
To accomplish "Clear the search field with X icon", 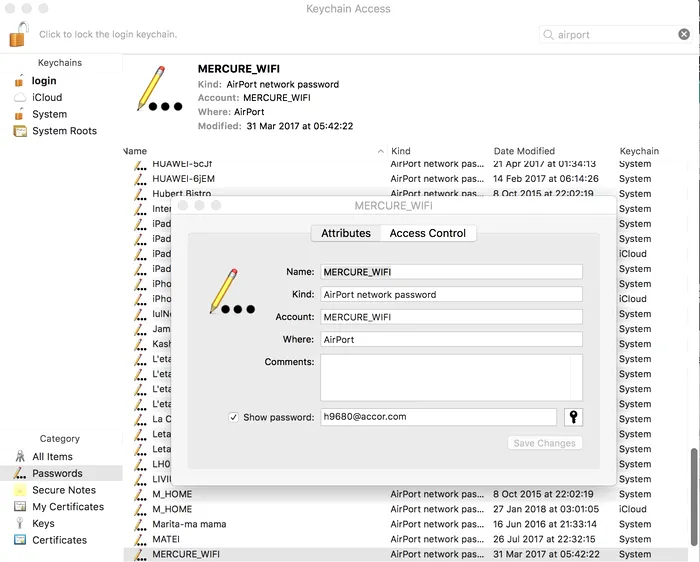I will click(684, 34).
